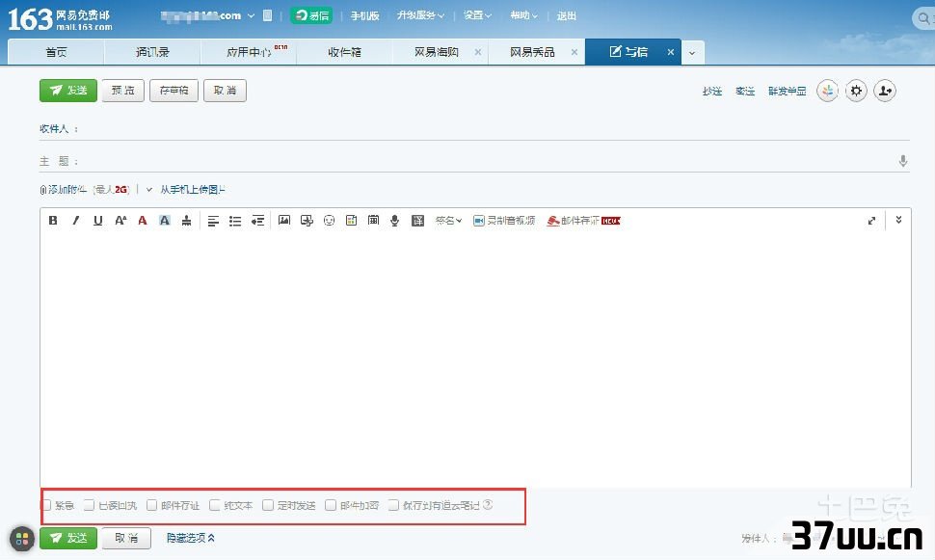Pick the text highlight background color
Screen dimensions: 935x560
tap(165, 221)
